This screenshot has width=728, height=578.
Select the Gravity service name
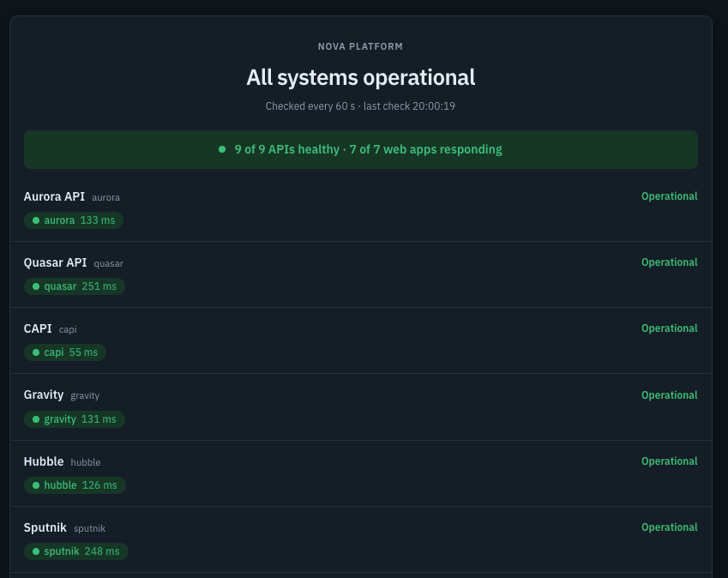point(44,394)
